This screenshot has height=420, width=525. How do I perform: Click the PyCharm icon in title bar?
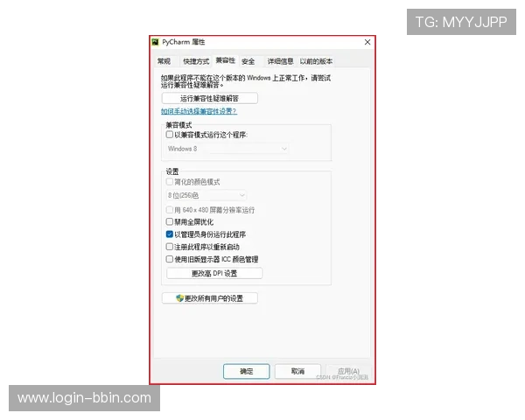155,42
